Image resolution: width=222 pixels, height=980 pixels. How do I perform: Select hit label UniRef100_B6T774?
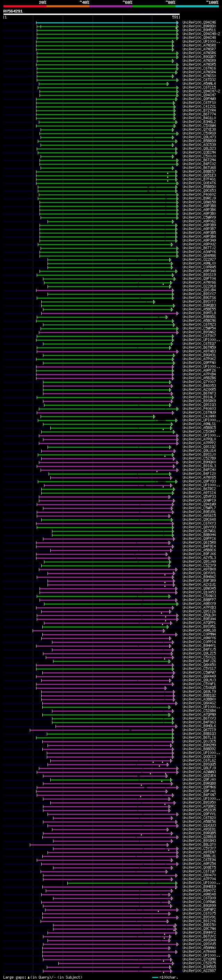point(199,114)
